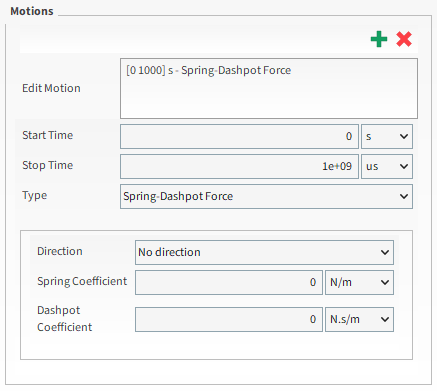Click the Dashpot Coefficient label
The width and height of the screenshot is (437, 391).
(x=65, y=319)
